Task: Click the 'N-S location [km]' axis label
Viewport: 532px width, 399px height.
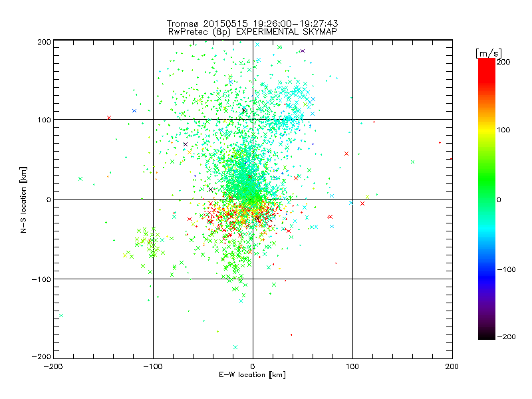Action: coord(23,199)
